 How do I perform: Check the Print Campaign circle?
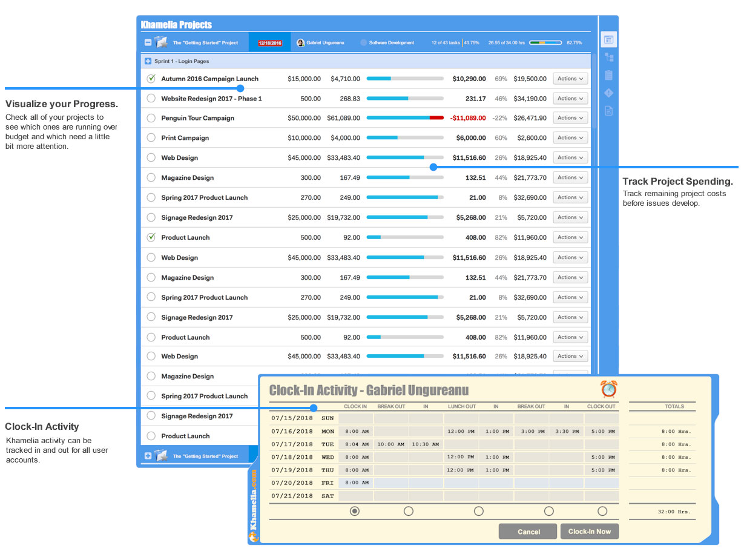[151, 137]
